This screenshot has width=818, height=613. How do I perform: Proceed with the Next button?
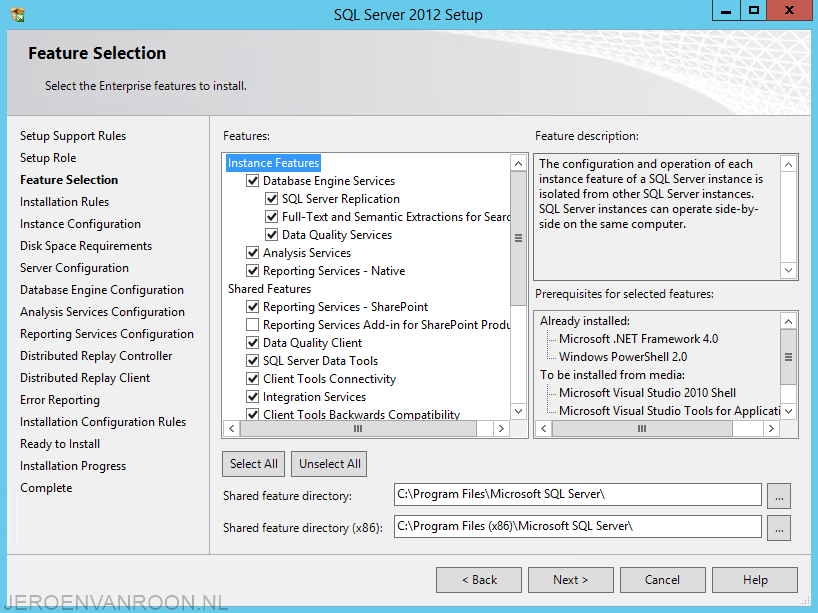pos(571,580)
